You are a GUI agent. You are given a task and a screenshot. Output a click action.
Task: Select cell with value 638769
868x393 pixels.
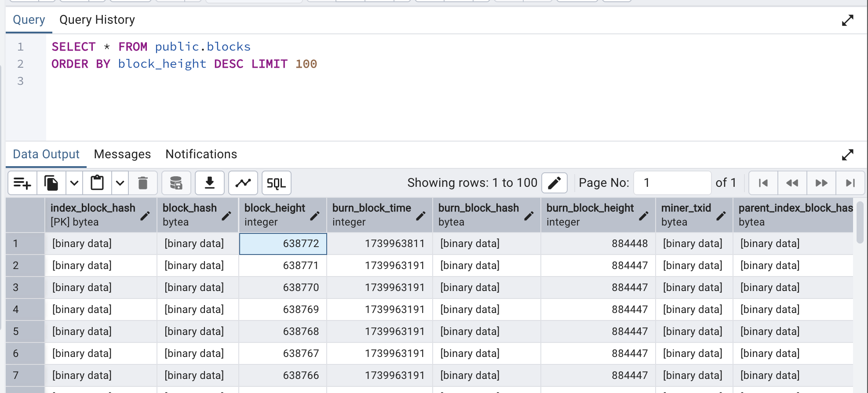coord(283,309)
